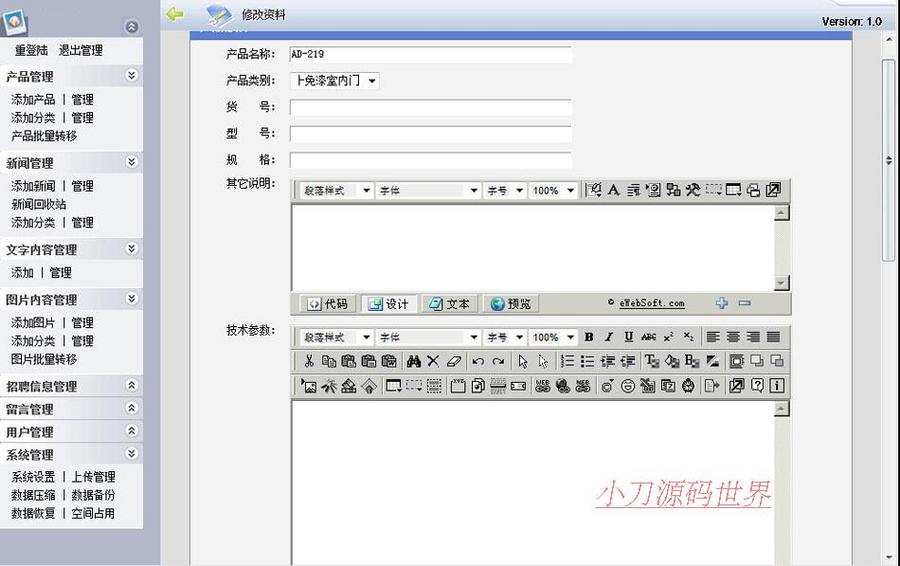
Task: Click the Cut scissors icon in 技术参数 editor
Action: [309, 361]
